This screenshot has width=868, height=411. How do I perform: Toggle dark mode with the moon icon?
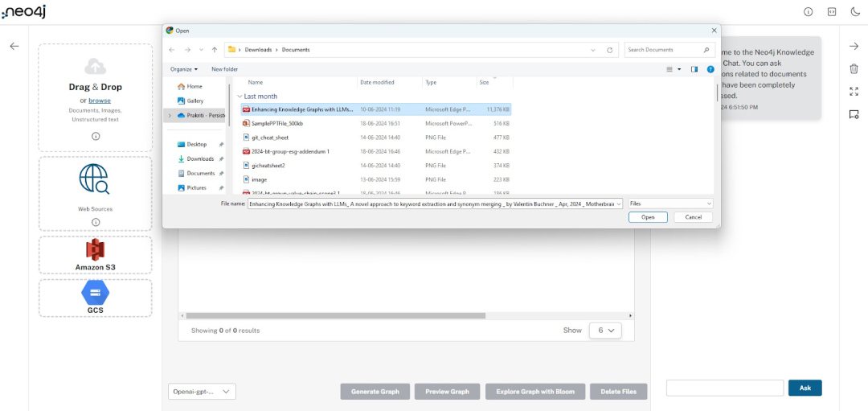pos(854,12)
